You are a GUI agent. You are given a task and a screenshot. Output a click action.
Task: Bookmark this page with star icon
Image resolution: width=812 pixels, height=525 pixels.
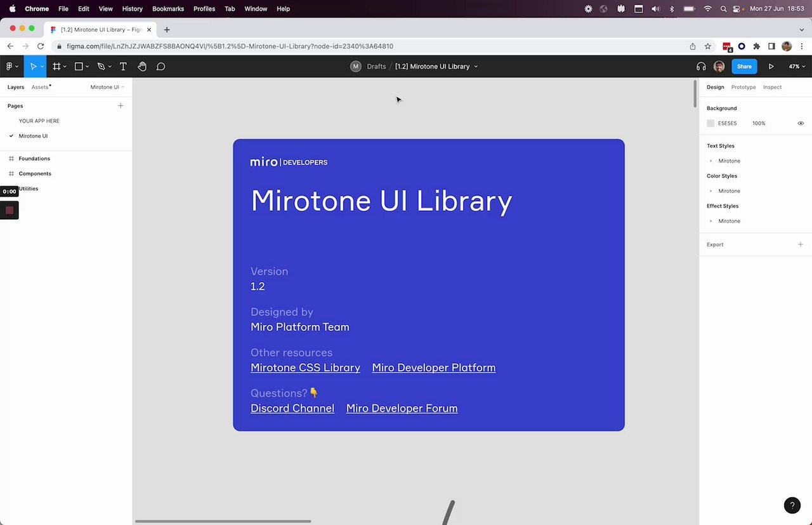708,46
